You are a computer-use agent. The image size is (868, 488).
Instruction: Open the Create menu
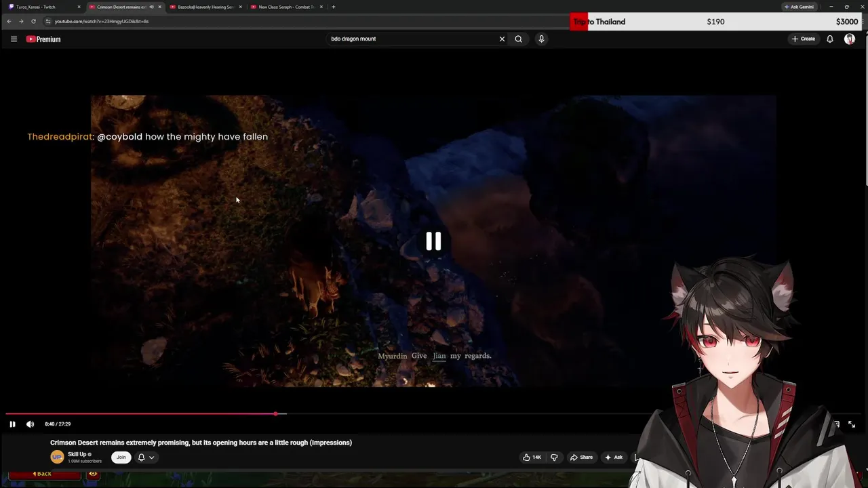[804, 39]
